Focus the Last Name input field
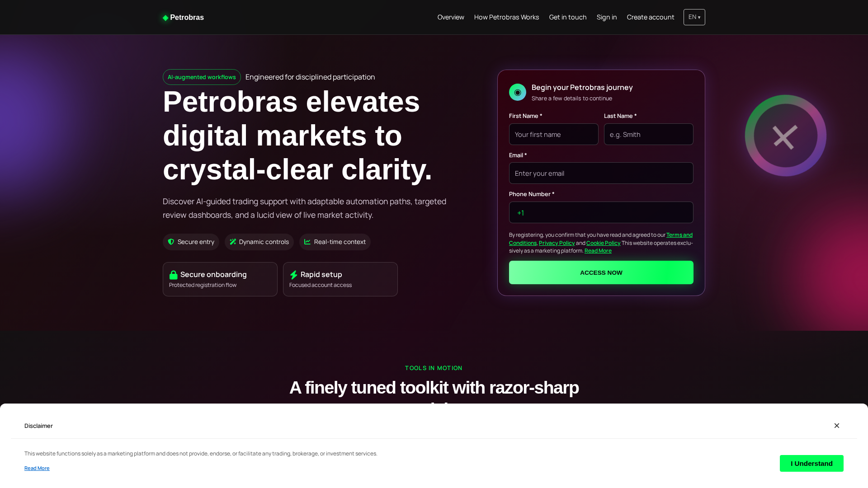Image resolution: width=868 pixels, height=488 pixels. pos(649,134)
